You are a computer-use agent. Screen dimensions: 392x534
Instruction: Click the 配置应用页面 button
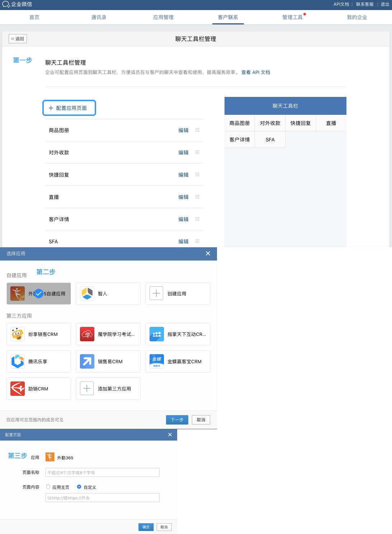[x=69, y=108]
